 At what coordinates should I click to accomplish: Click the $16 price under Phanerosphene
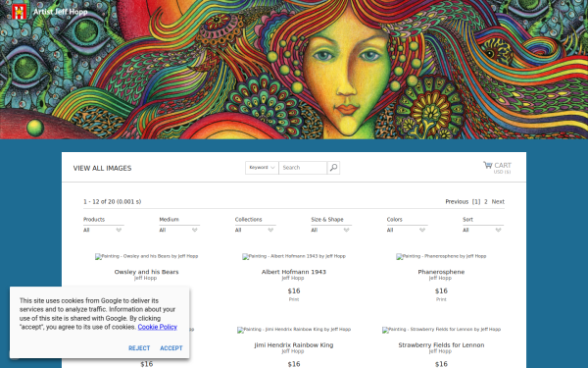click(x=441, y=290)
